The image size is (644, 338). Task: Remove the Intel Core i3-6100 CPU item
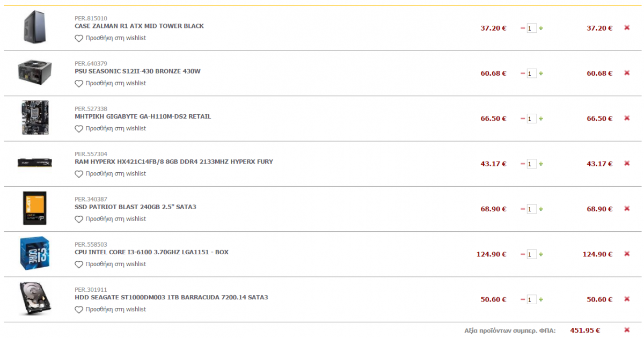pyautogui.click(x=627, y=254)
